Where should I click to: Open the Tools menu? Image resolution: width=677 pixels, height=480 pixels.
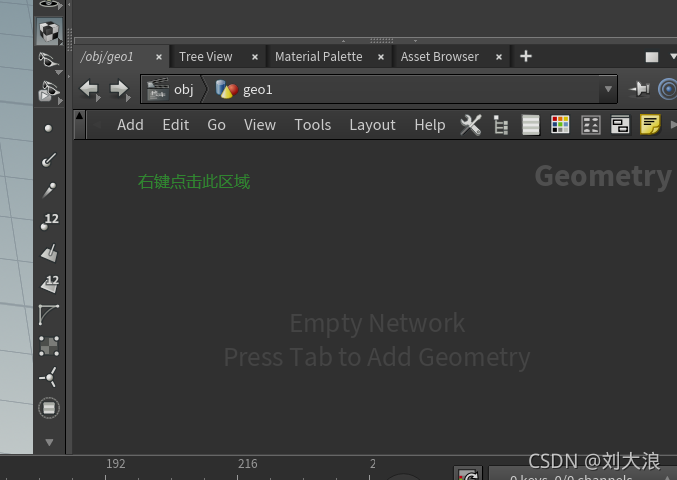[313, 125]
